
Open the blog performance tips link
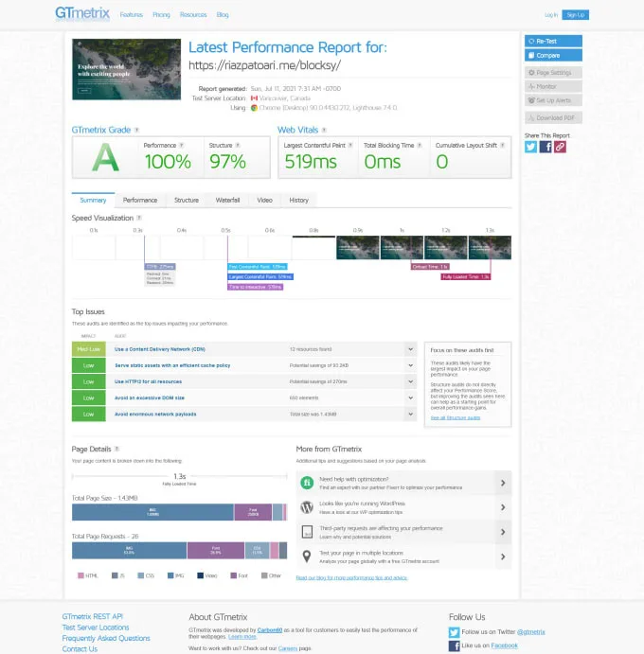[351, 577]
